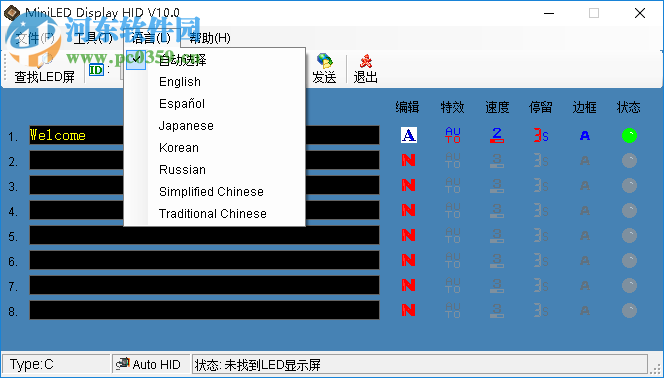664x378 pixels.
Task: Toggle the grey status light for row 3
Action: (629, 185)
